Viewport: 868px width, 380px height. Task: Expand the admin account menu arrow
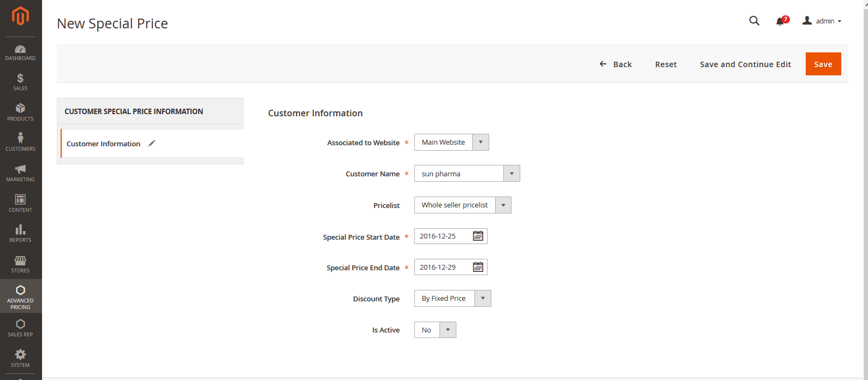point(840,21)
